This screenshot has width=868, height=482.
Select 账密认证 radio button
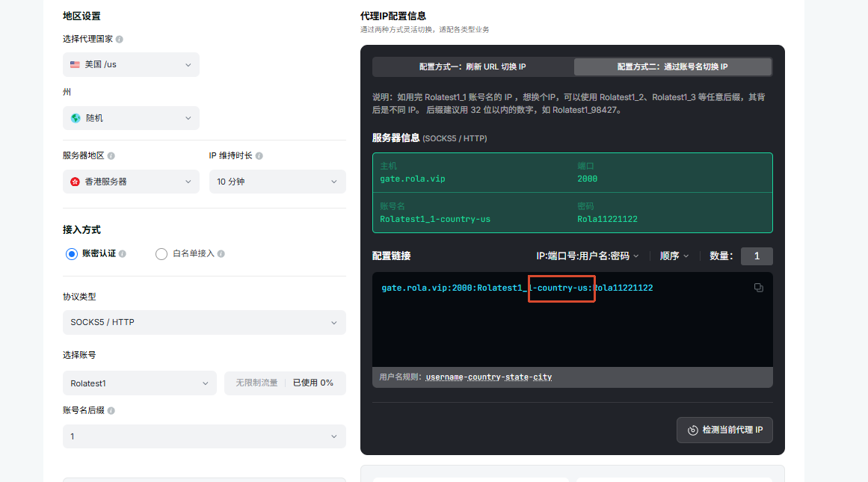click(72, 254)
